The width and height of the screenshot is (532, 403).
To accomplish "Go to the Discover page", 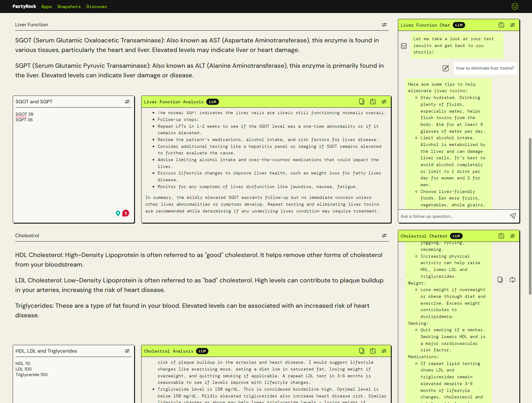I will coord(97,6).
